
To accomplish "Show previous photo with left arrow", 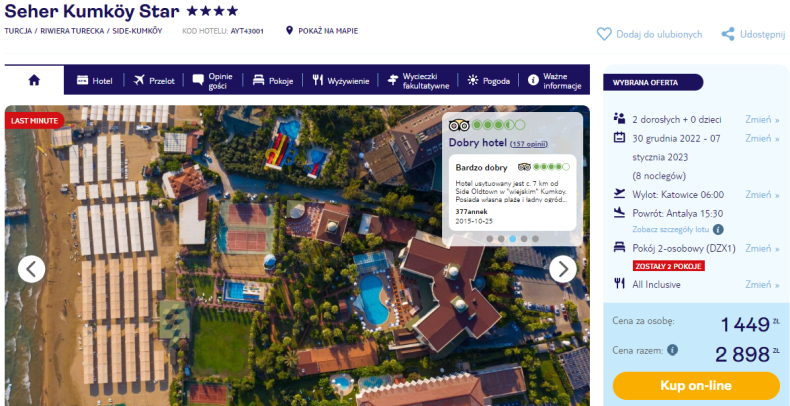I will [x=31, y=269].
